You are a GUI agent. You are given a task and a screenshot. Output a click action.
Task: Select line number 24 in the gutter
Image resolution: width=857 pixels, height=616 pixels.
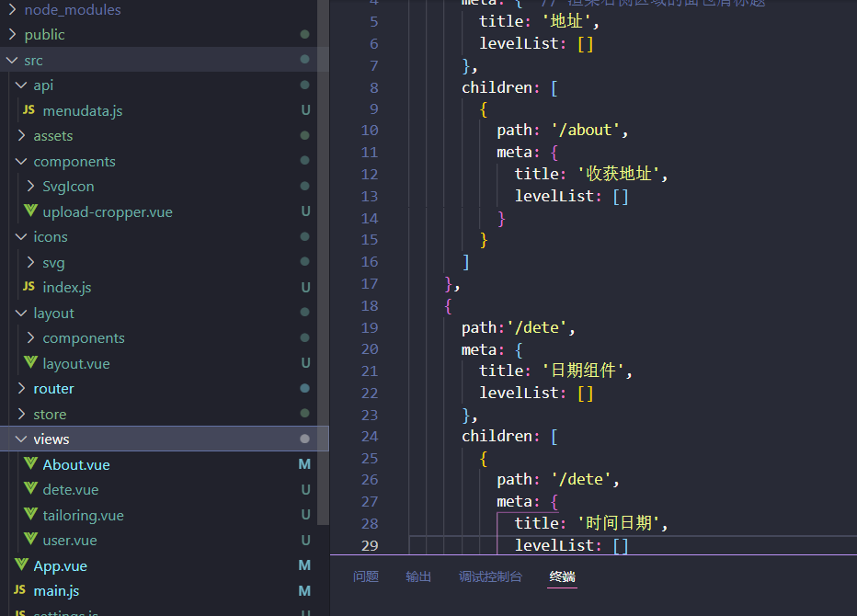[370, 436]
